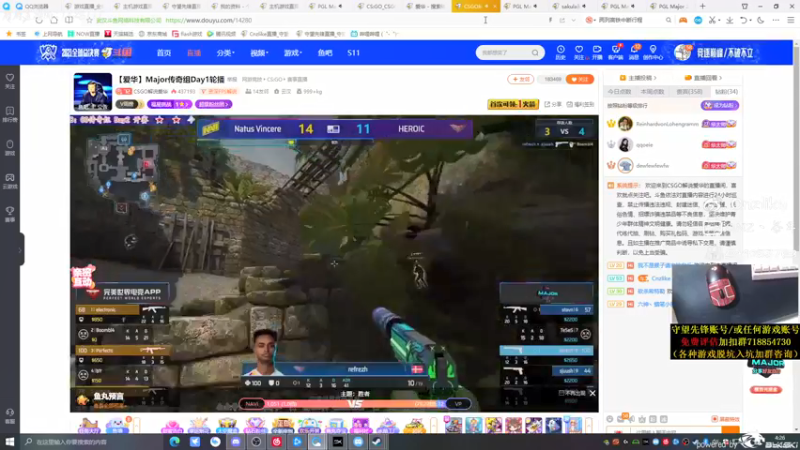Viewport: 800px width, 450px height.
Task: Click the yellow 首冲 promotional banner button
Action: click(512, 104)
